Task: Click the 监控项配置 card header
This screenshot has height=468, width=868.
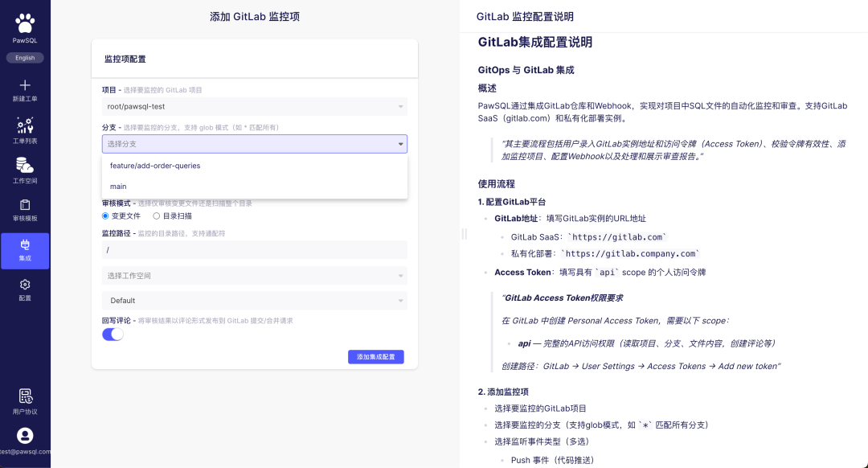Action: tap(255, 59)
